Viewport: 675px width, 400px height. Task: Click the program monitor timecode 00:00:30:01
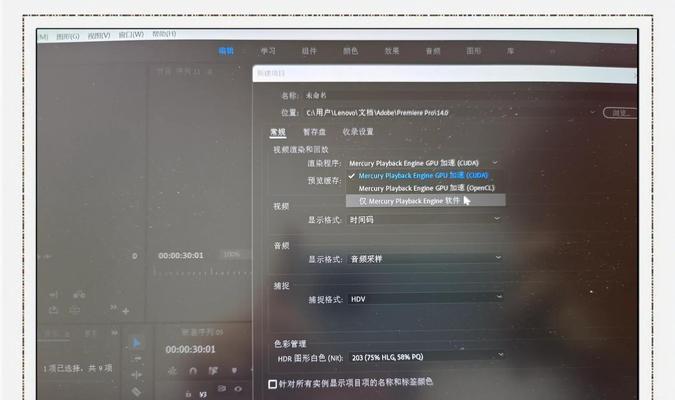180,255
